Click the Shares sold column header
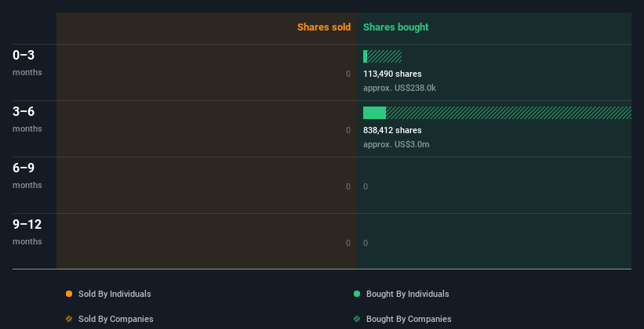The width and height of the screenshot is (644, 329). [x=324, y=27]
